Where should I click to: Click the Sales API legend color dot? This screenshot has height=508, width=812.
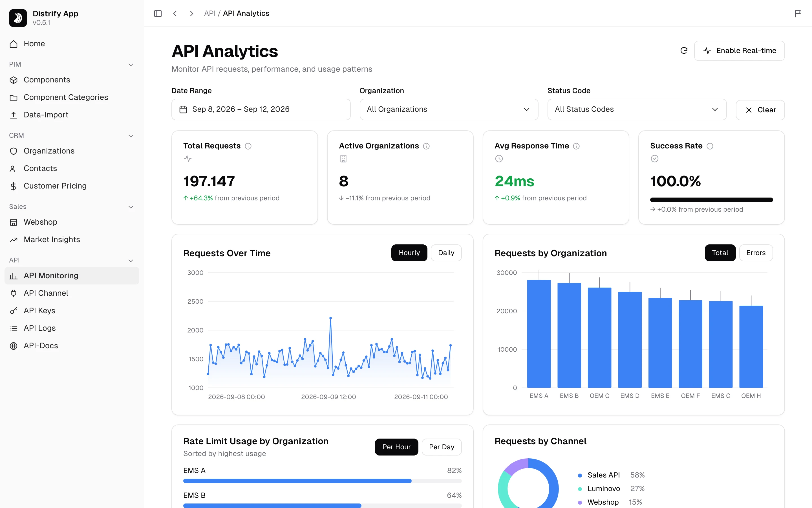pyautogui.click(x=579, y=476)
